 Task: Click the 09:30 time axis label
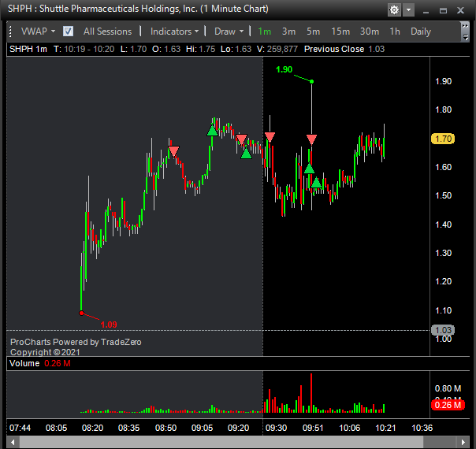coord(276,428)
